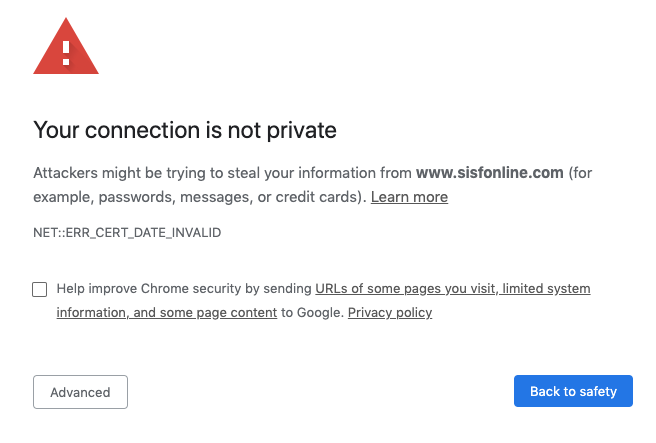The width and height of the screenshot is (656, 443).
Task: Click the NET::ERR_CERT_DATE_INVALID error code
Action: pyautogui.click(x=127, y=233)
